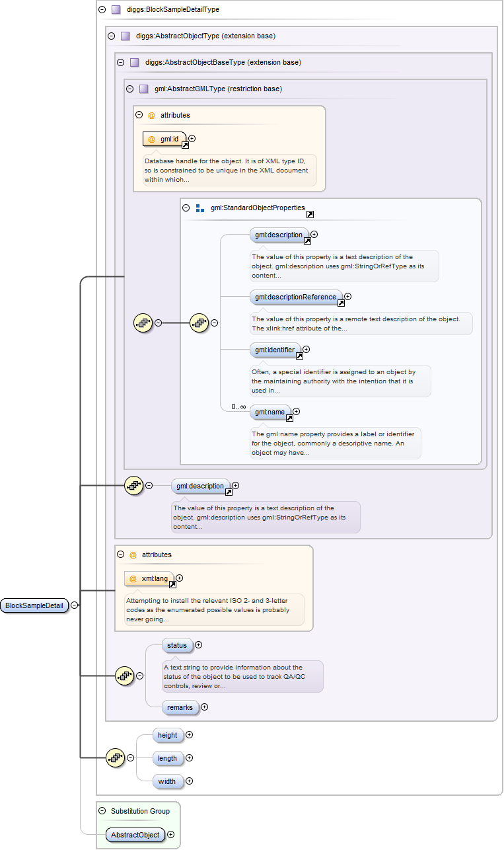Click the link arrow icon under gml:identifier
Image resolution: width=504 pixels, height=850 pixels.
299,356
